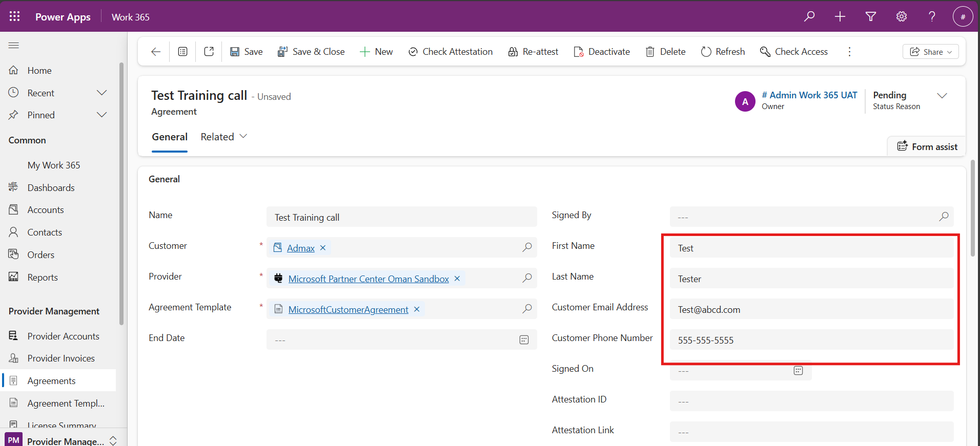
Task: Click the Customer lookup search icon
Action: [527, 248]
